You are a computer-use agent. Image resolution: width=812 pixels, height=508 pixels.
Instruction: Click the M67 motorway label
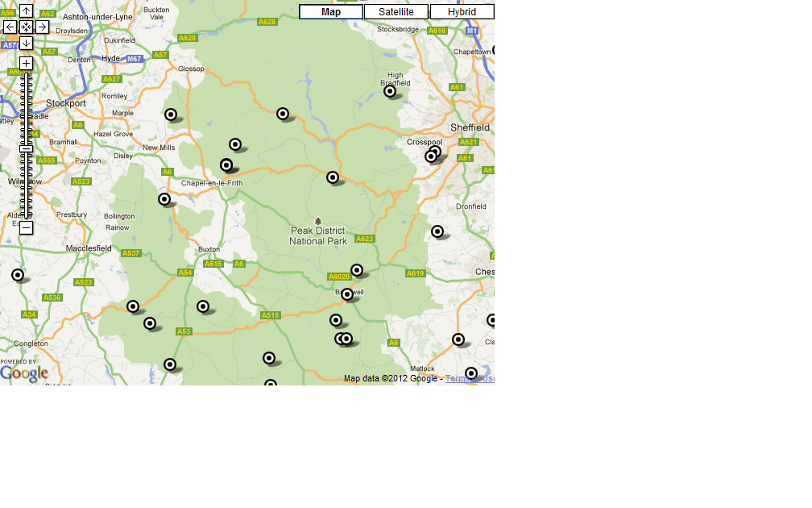[134, 59]
